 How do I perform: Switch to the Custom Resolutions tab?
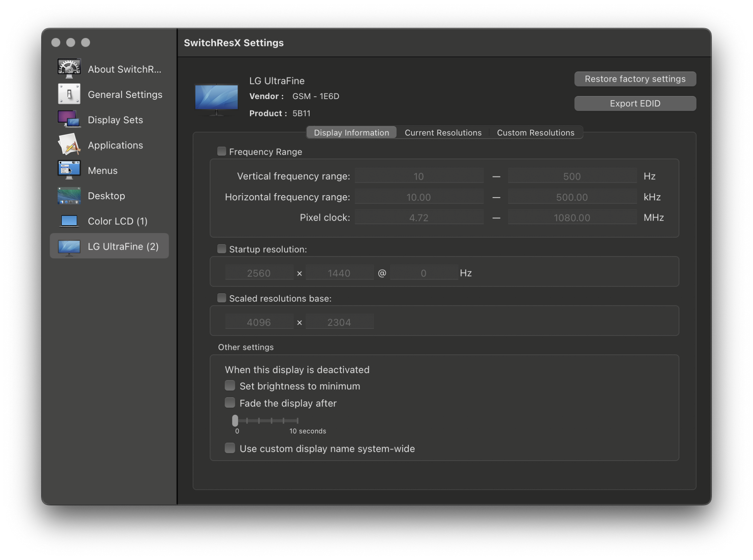coord(535,133)
